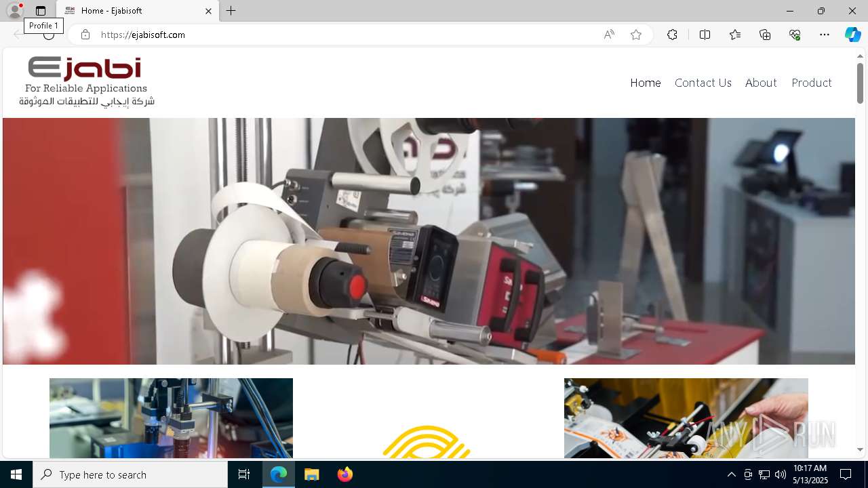Go to the Home nav link
868x488 pixels.
pyautogui.click(x=646, y=83)
